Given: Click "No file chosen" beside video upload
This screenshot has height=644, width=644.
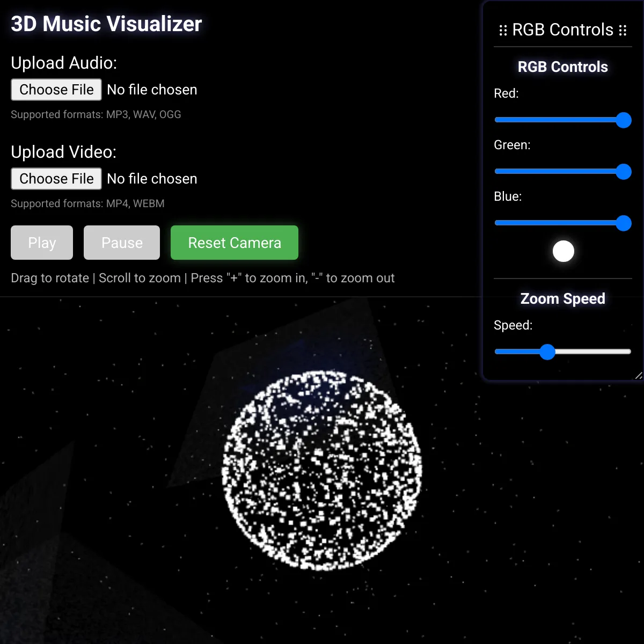Looking at the screenshot, I should (152, 179).
